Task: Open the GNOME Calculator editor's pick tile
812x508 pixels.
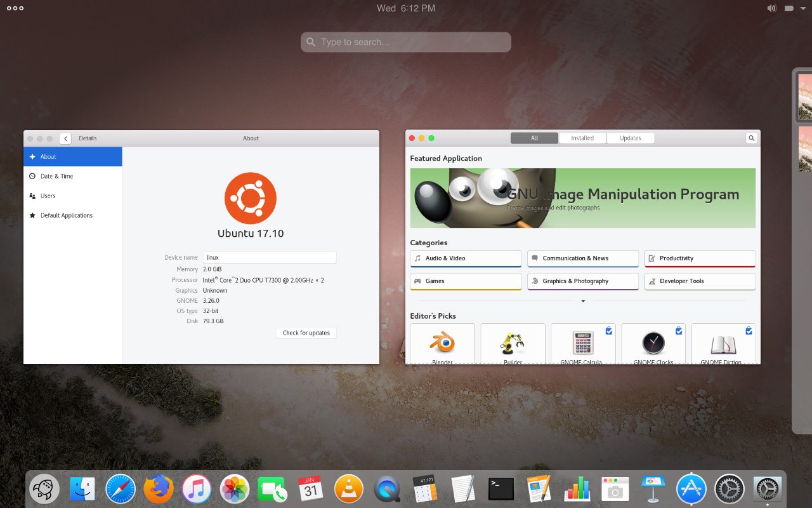Action: pos(583,344)
